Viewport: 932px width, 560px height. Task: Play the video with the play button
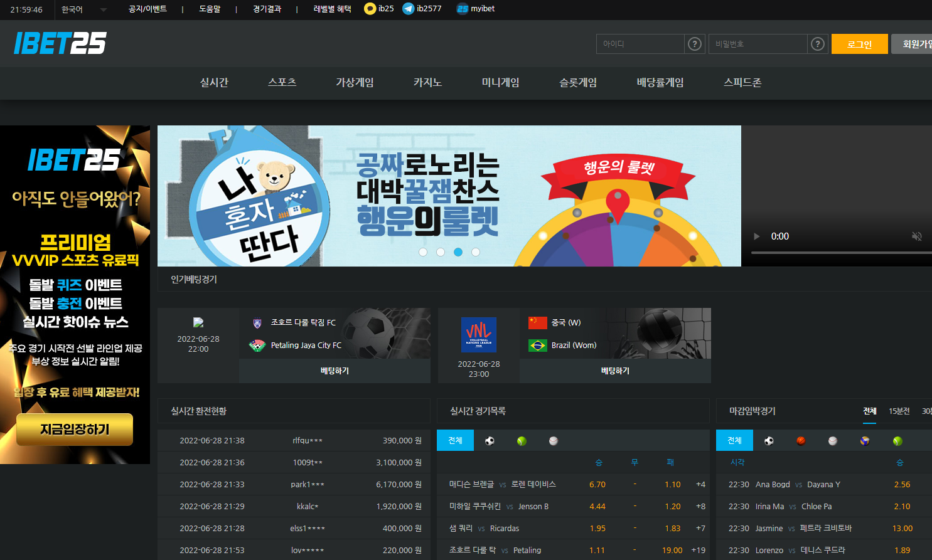pyautogui.click(x=756, y=236)
